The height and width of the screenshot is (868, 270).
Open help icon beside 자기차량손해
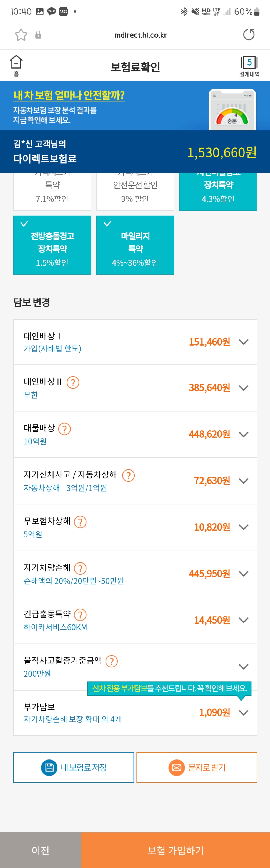[80, 569]
